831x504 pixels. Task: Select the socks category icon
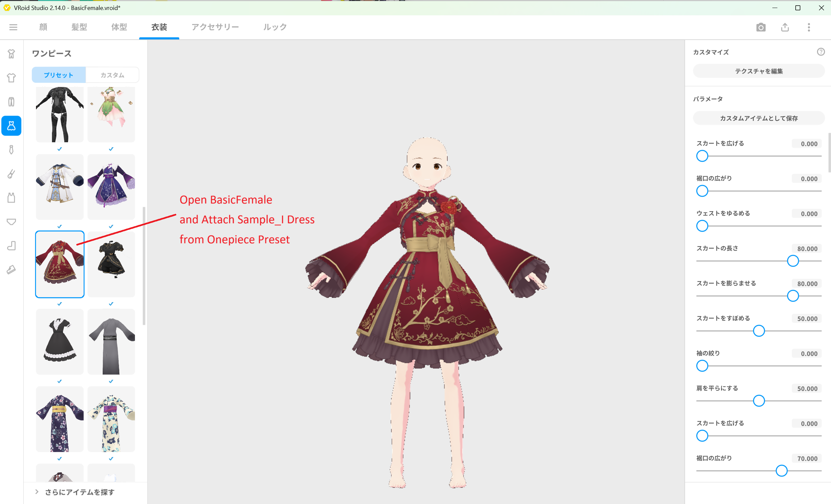coord(11,246)
